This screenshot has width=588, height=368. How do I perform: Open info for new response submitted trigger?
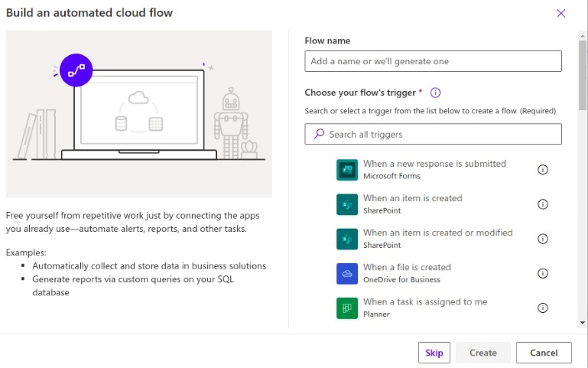[543, 170]
